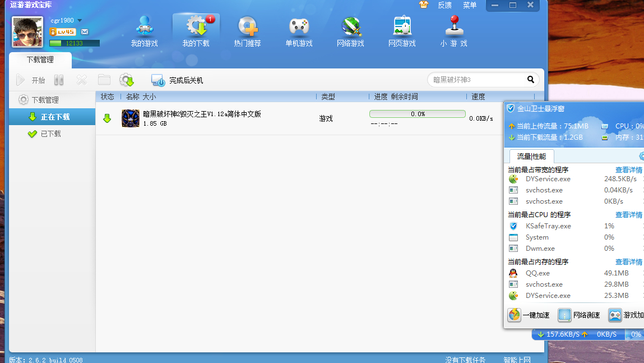Expand the cgr1980 username dropdown
Screen dimensions: 644x363
[x=80, y=21]
